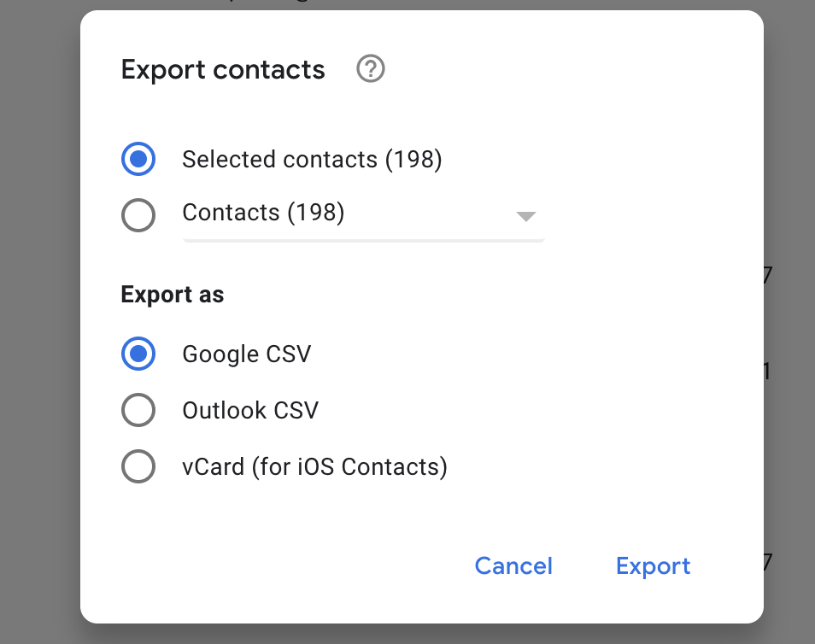Expand the Contacts dropdown arrow
The height and width of the screenshot is (644, 815).
pos(526,216)
